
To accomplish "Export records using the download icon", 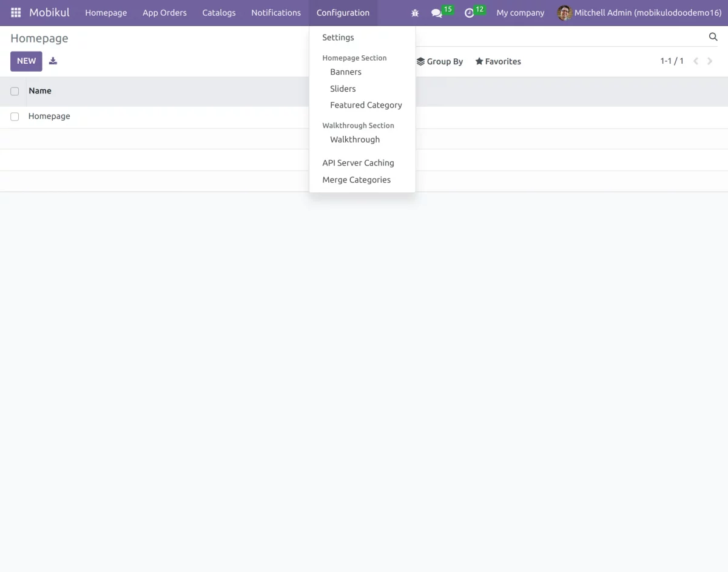I will tap(53, 61).
